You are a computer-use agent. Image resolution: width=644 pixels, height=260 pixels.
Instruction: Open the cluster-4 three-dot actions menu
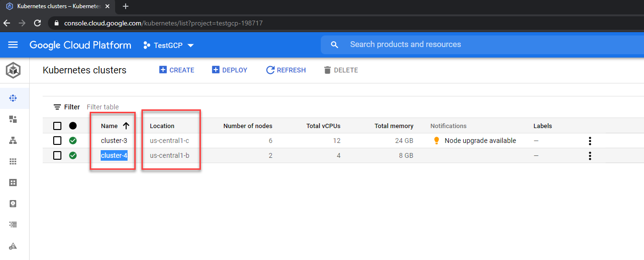[590, 155]
